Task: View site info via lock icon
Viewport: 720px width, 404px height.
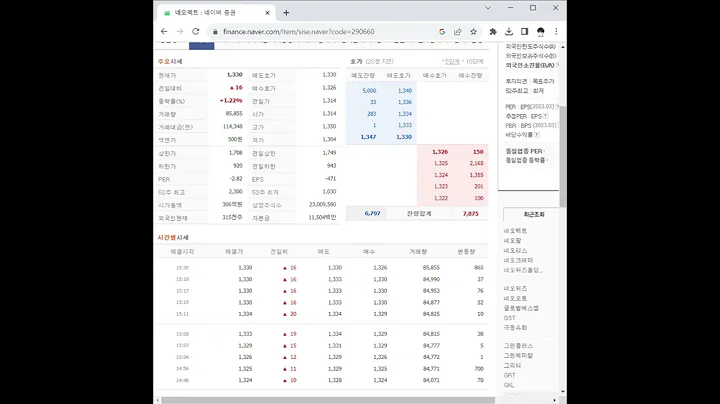Action: click(x=215, y=32)
